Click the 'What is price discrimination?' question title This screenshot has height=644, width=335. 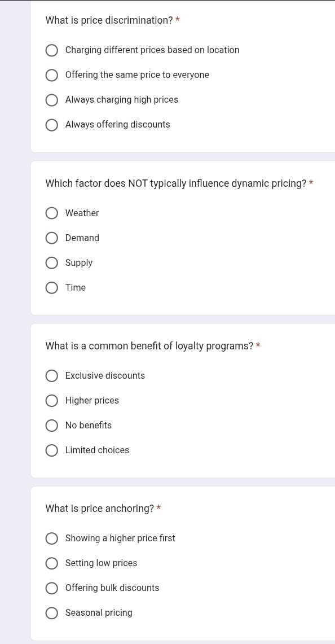[x=109, y=20]
